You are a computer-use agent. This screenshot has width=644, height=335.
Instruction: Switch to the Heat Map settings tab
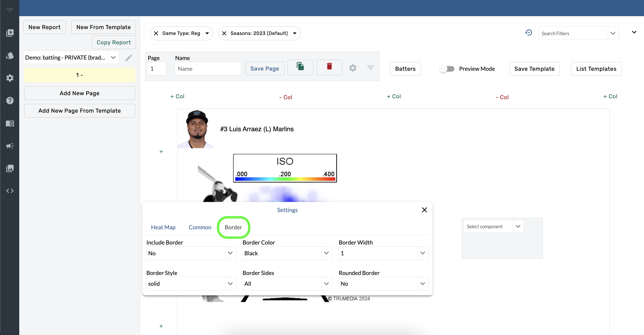[x=163, y=227]
